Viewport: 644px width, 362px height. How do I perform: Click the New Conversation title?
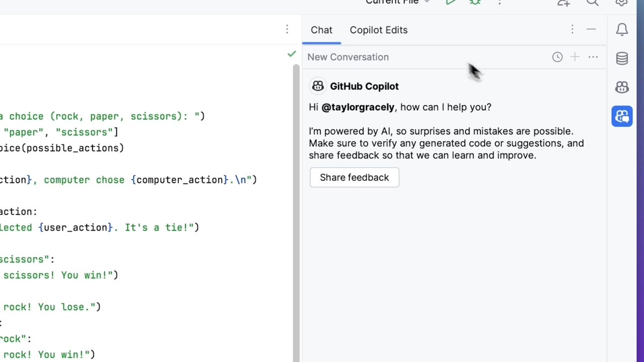point(348,57)
